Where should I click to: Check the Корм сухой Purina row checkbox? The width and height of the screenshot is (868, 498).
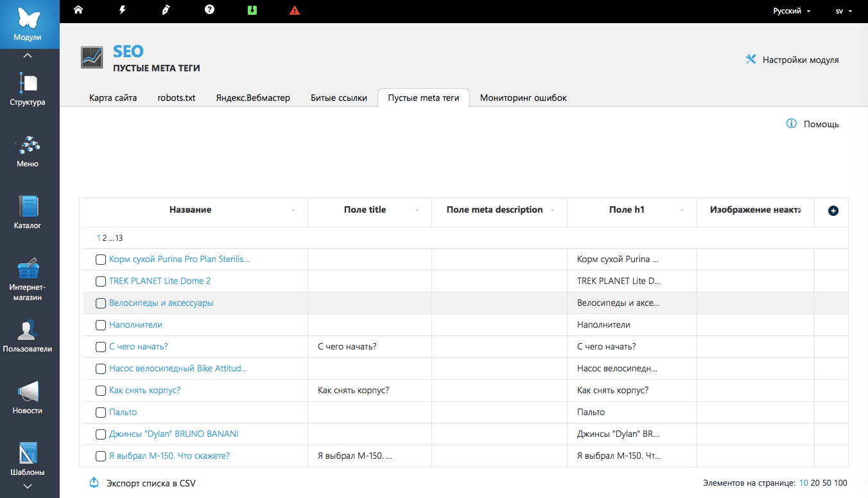click(101, 260)
